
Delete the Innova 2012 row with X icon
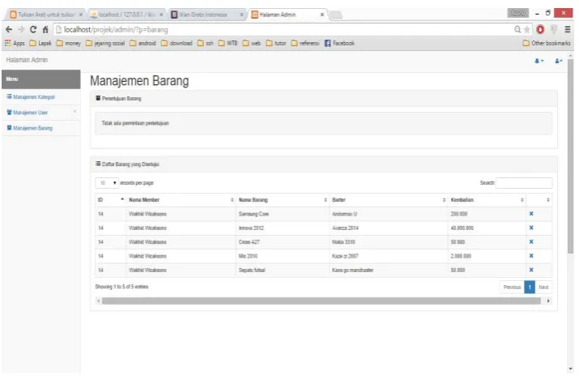click(531, 228)
